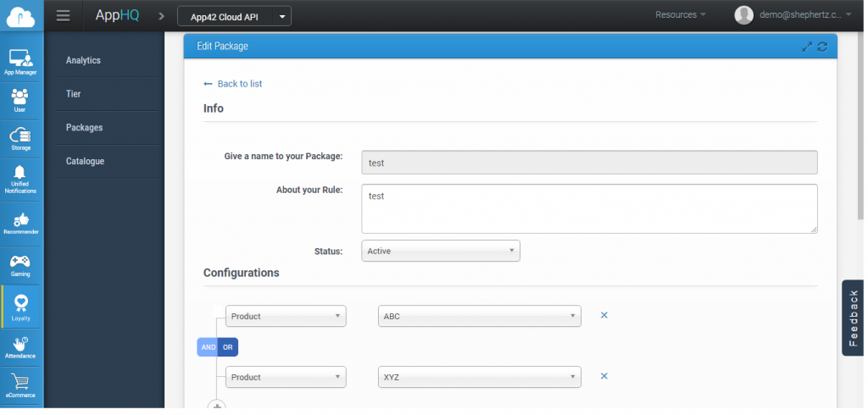Viewport: 868px width, 415px height.
Task: Open the Status dropdown set to Active
Action: tap(440, 252)
